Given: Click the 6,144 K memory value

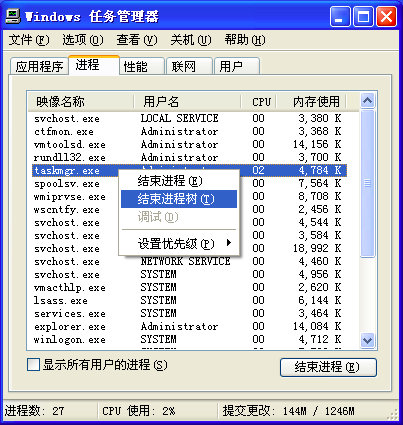Looking at the screenshot, I should point(320,300).
